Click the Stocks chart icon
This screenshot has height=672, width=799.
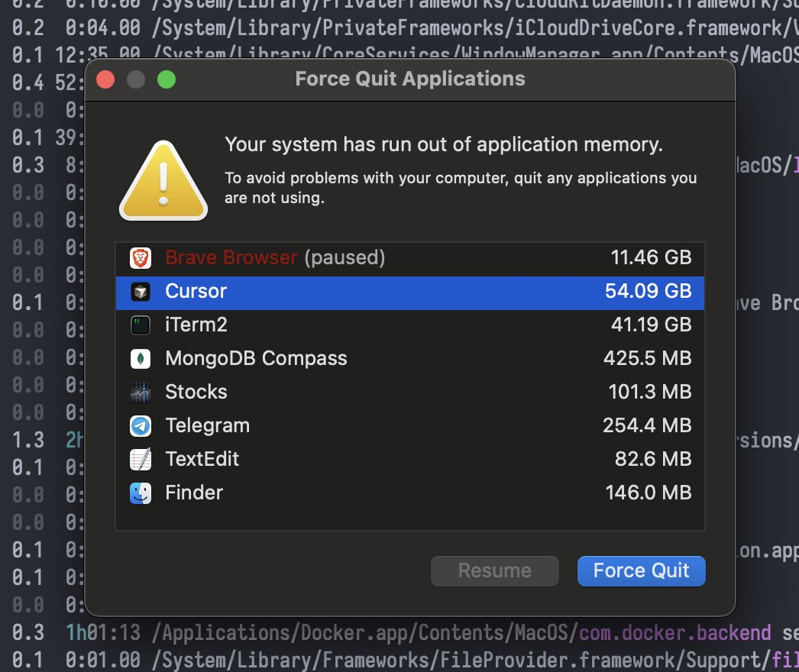140,393
